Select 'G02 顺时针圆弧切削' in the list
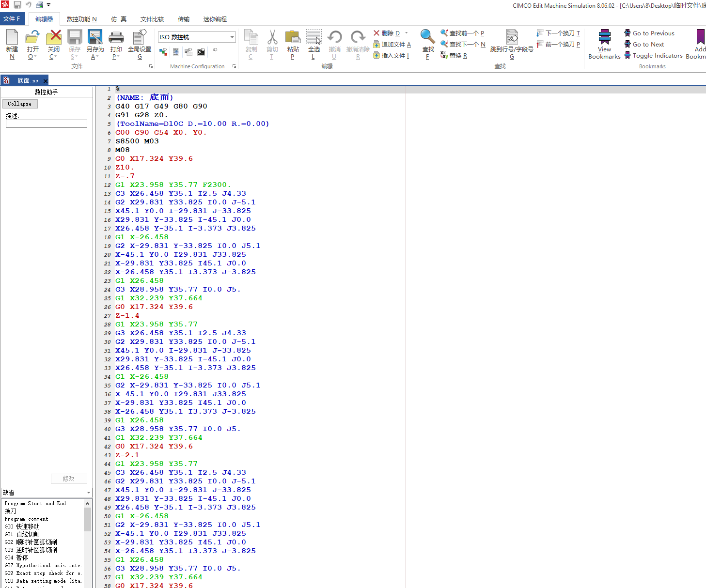Screen dimensions: 706x588 (x=31, y=542)
